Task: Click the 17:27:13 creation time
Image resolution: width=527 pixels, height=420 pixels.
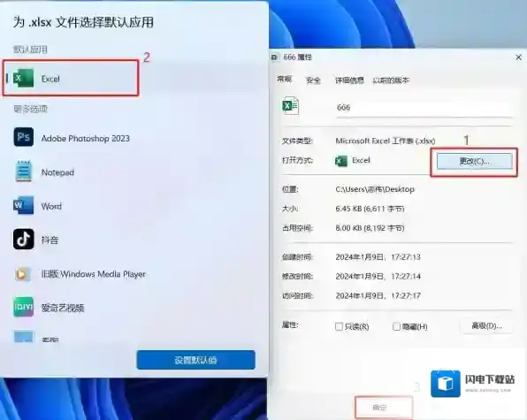Action: click(x=406, y=257)
